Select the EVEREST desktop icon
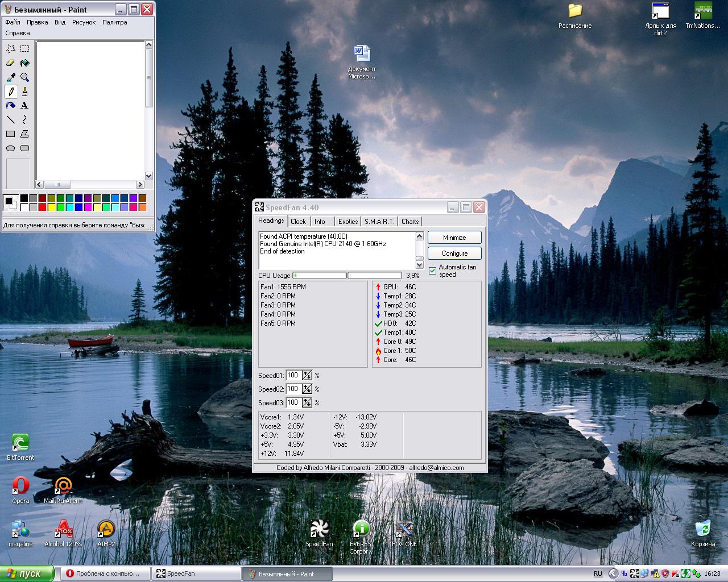This screenshot has width=728, height=582. pos(362,537)
